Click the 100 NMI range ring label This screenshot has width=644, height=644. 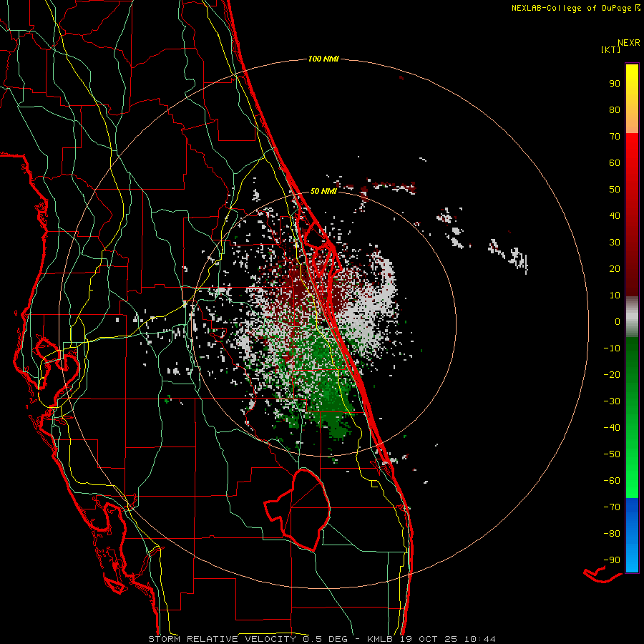pos(323,59)
